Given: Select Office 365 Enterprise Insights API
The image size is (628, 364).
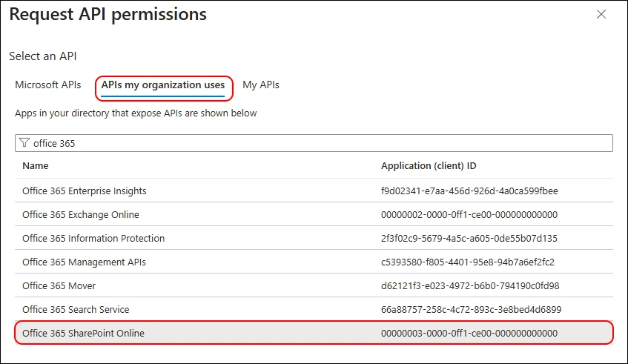Looking at the screenshot, I should tap(85, 191).
